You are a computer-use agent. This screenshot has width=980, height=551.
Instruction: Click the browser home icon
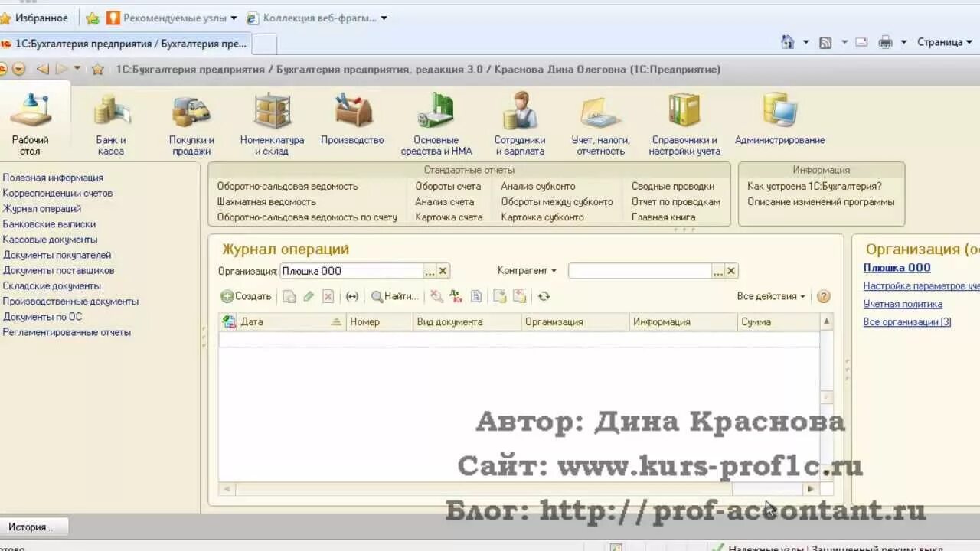tap(787, 43)
